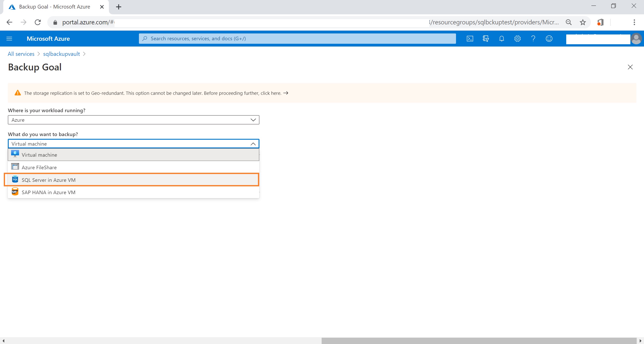Click the settings gear icon
644x344 pixels.
(x=517, y=38)
